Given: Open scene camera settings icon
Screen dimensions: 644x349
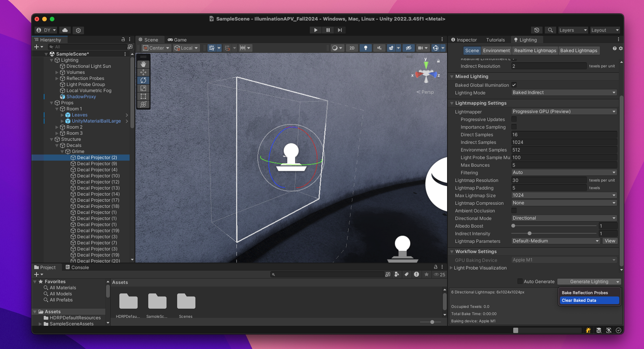Looking at the screenshot, I should (x=420, y=48).
